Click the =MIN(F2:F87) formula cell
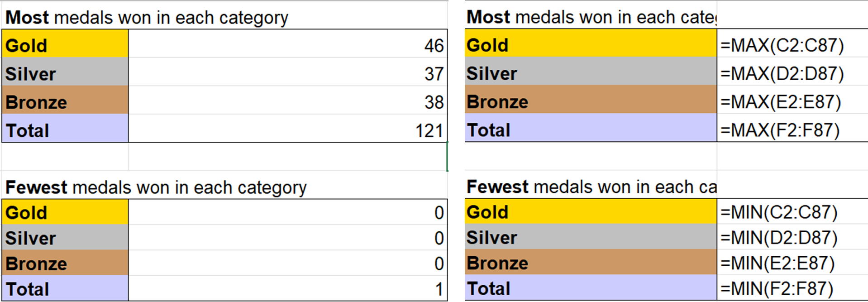The image size is (868, 302). pos(792,288)
